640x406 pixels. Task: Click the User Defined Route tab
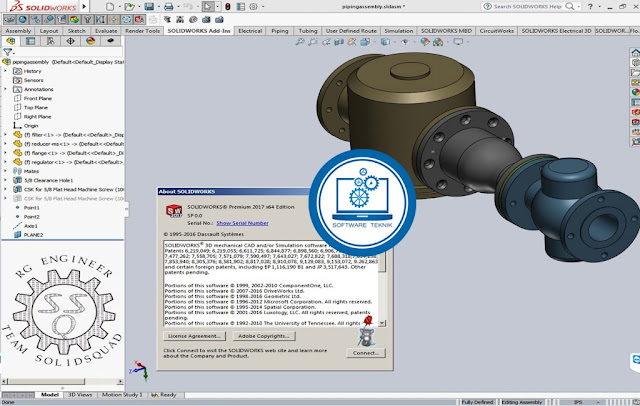pyautogui.click(x=351, y=31)
